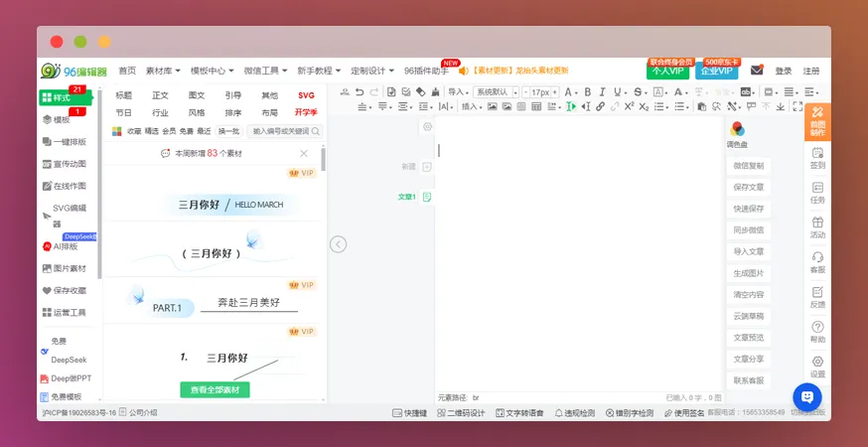Select the SVG category tab

click(306, 95)
